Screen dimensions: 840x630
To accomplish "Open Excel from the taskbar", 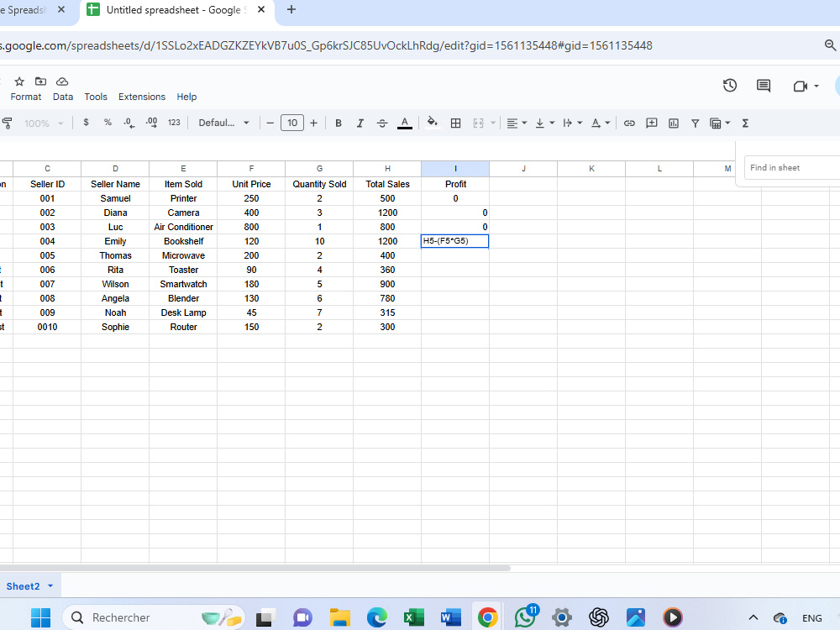I will (413, 617).
